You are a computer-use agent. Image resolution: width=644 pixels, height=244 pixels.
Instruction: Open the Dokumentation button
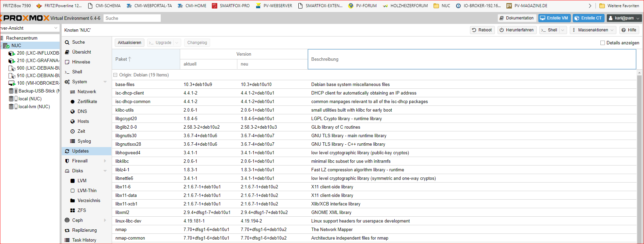pos(517,18)
